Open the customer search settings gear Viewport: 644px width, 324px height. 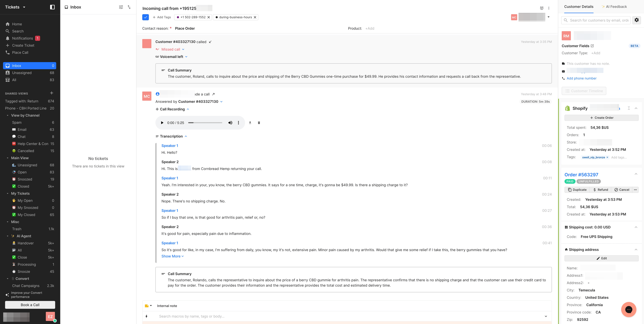pos(636,20)
